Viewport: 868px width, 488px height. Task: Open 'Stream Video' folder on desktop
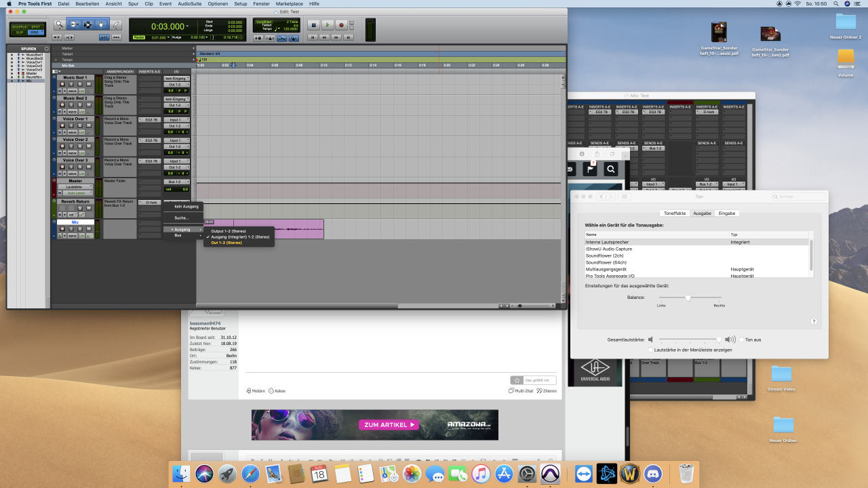(x=781, y=377)
